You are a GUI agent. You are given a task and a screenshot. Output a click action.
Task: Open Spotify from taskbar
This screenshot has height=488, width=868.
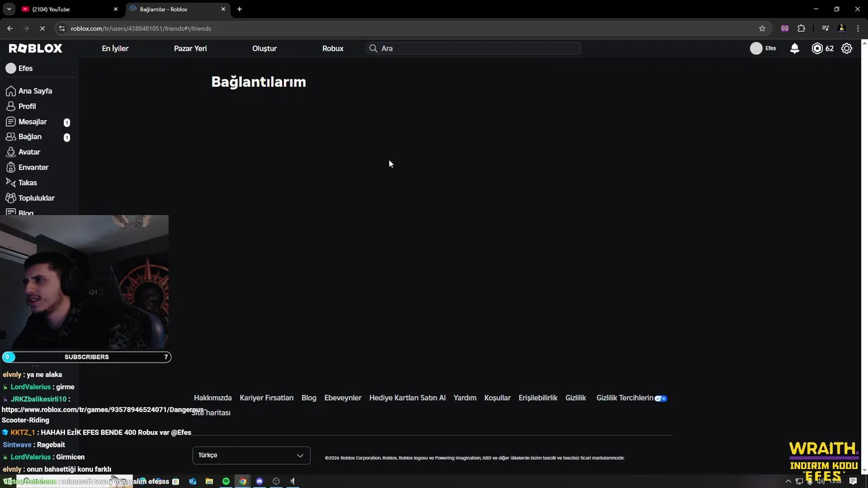(x=226, y=481)
